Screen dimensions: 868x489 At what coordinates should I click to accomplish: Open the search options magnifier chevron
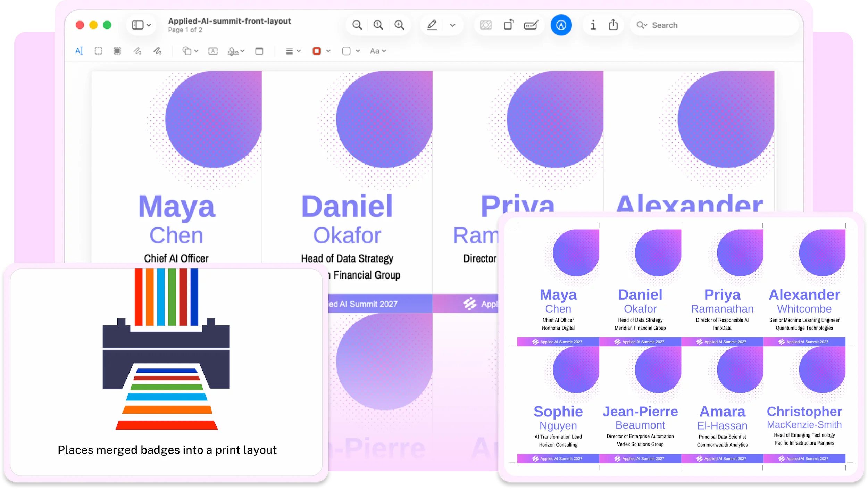click(642, 25)
